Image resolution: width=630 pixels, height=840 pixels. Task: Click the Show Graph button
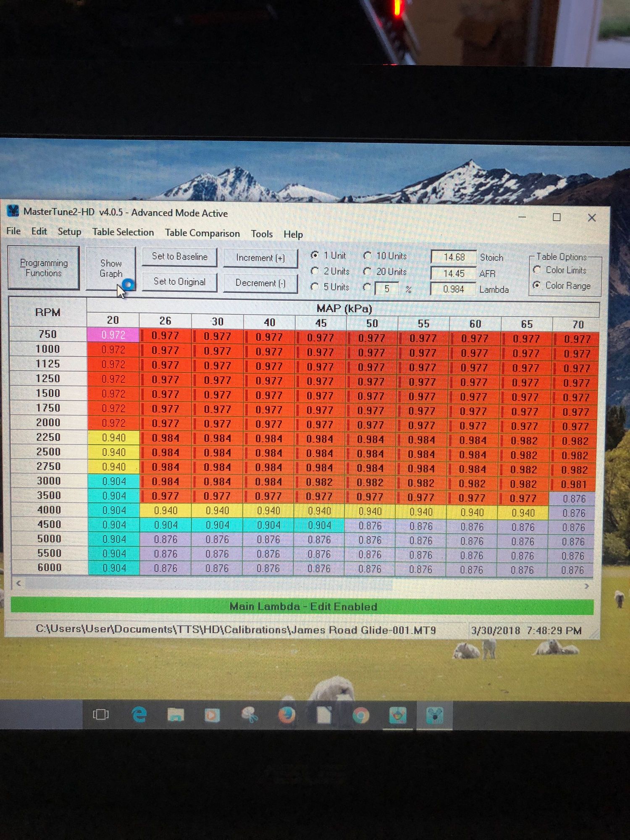111,268
